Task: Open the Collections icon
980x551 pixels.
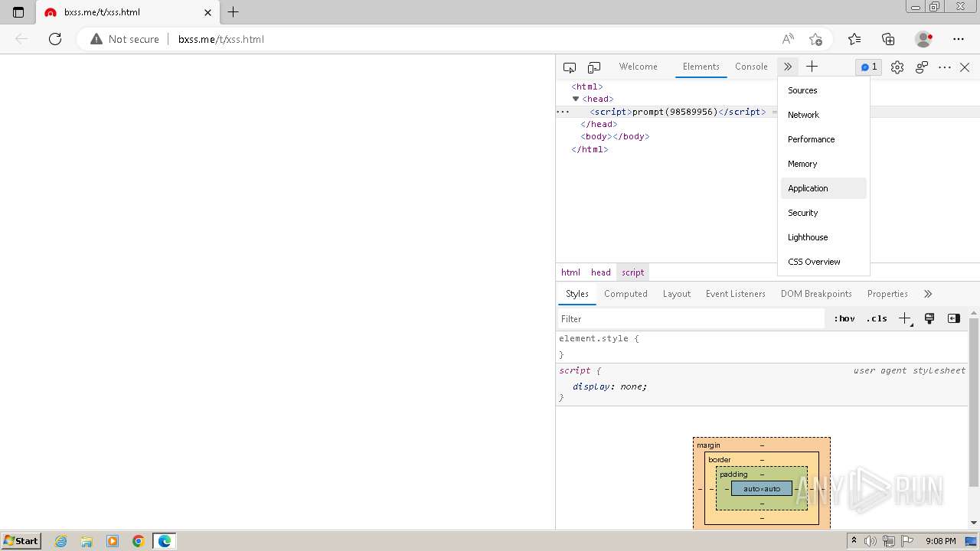Action: pos(888,39)
